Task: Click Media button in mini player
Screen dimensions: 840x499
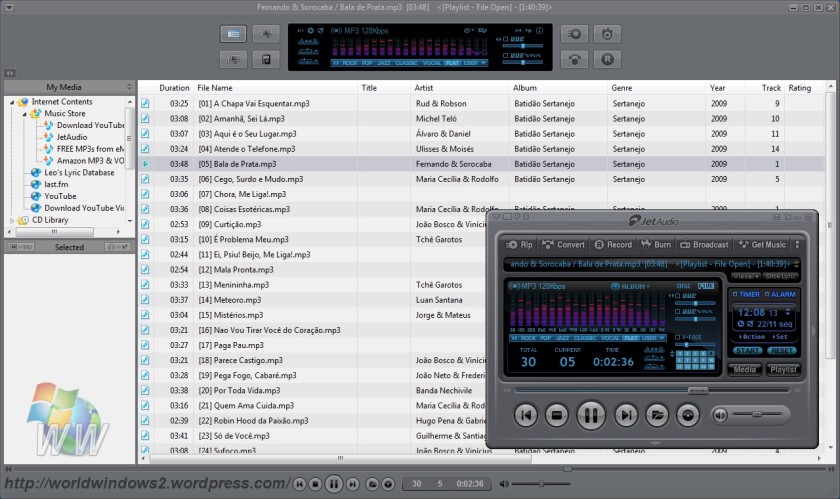Action: point(745,370)
